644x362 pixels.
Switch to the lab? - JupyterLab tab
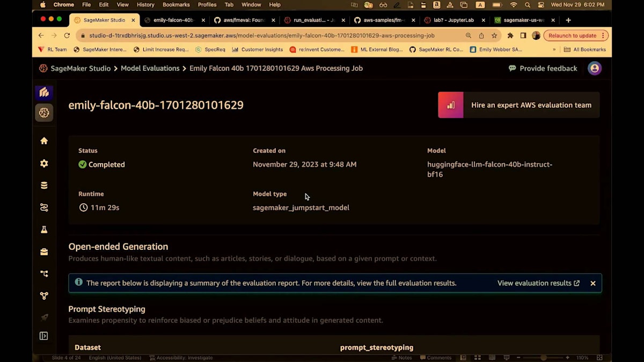[x=453, y=20]
